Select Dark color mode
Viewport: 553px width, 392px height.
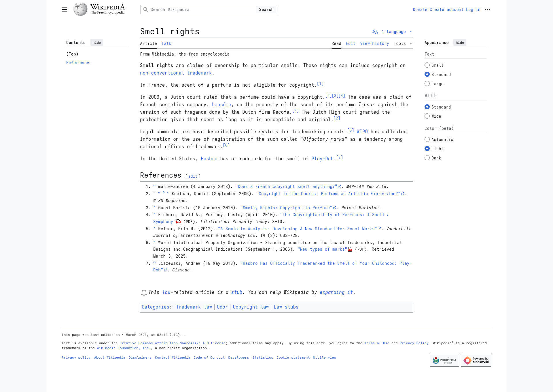[427, 158]
